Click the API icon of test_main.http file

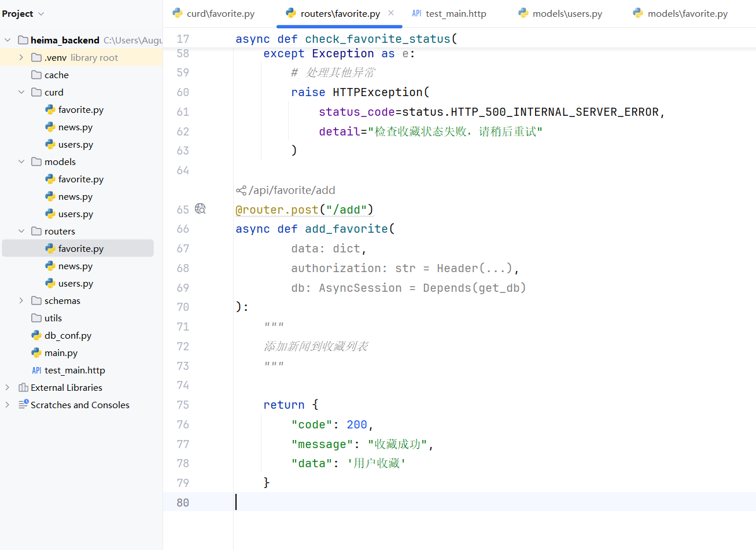tap(36, 370)
